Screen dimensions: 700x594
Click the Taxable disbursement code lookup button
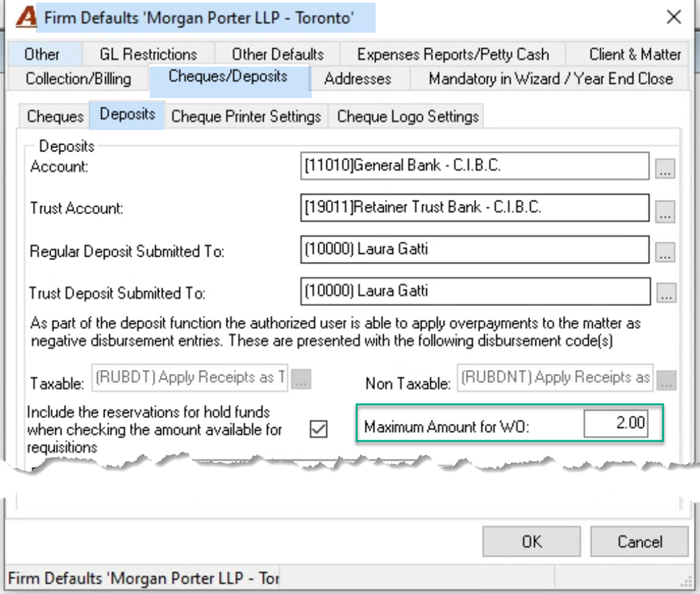(301, 379)
